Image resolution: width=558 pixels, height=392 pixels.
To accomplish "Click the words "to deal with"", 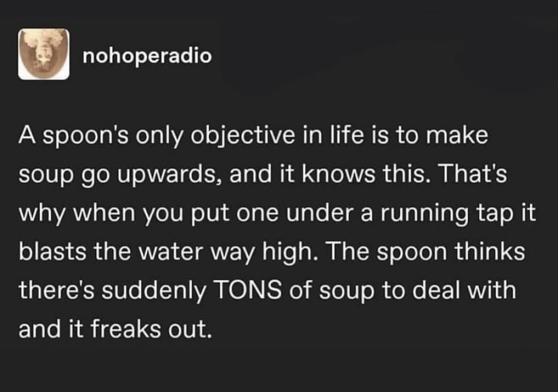I will pyautogui.click(x=458, y=290).
